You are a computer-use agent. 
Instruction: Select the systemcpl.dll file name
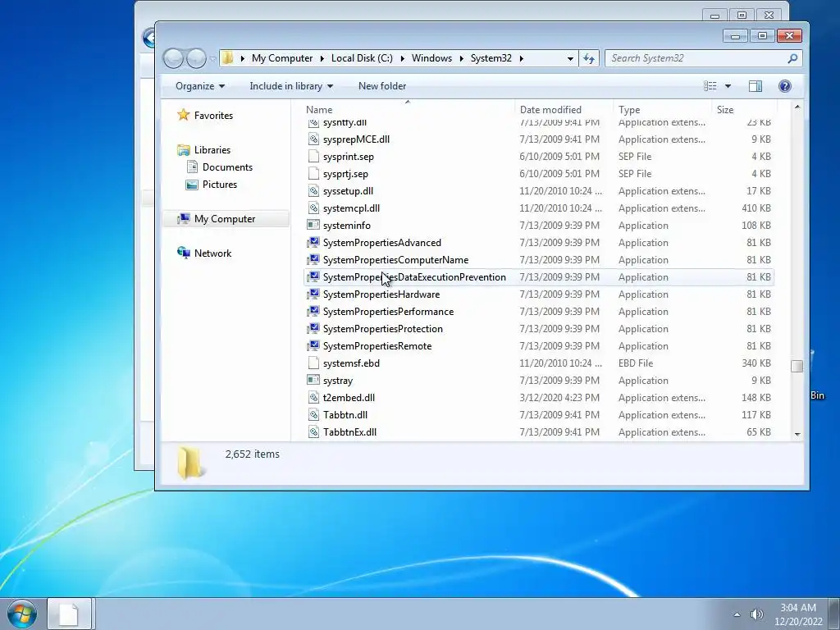[x=351, y=208]
